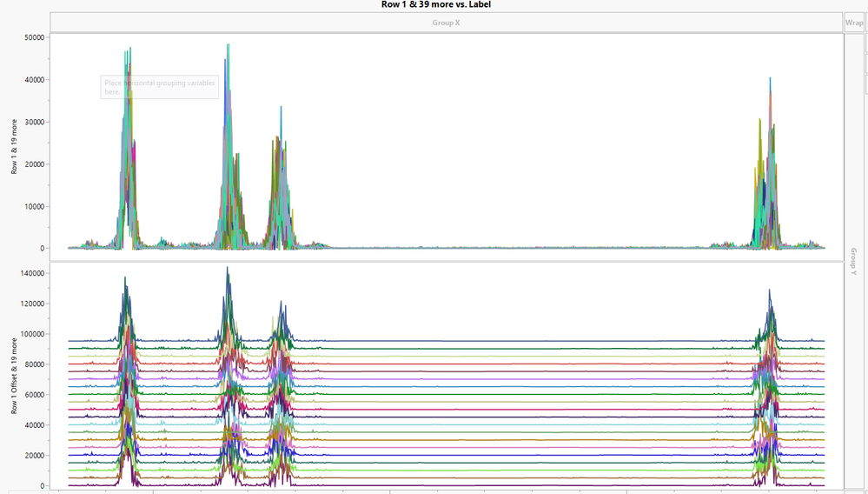Click the tallest peak in the bottom plot

[x=227, y=274]
